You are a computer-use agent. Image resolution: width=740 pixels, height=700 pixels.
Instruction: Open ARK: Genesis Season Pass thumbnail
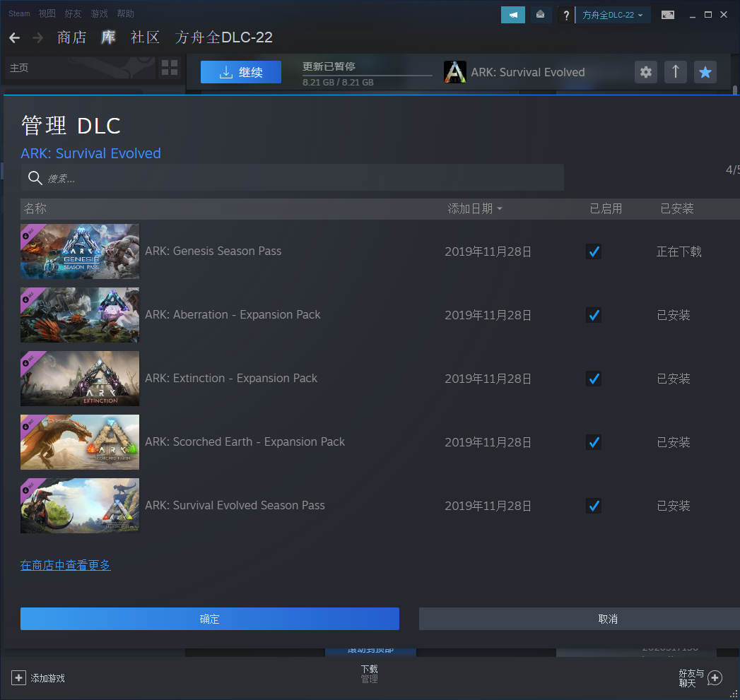(x=80, y=251)
